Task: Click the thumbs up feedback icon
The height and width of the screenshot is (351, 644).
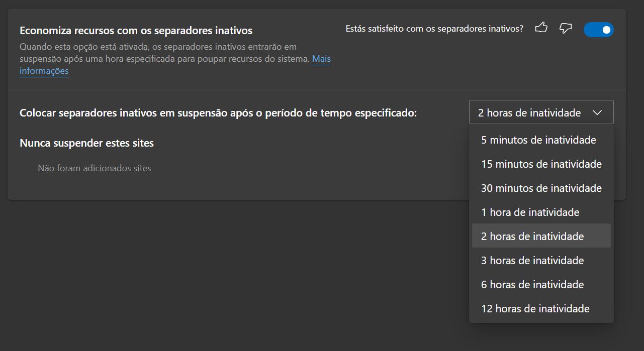Action: point(541,28)
